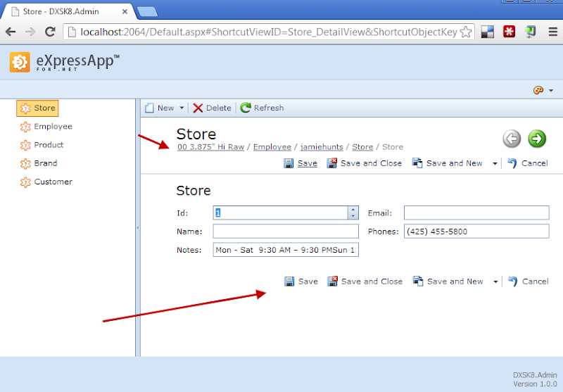
Task: Follow breadcrumb link '00 3.875" Hi Raw'
Action: point(210,147)
